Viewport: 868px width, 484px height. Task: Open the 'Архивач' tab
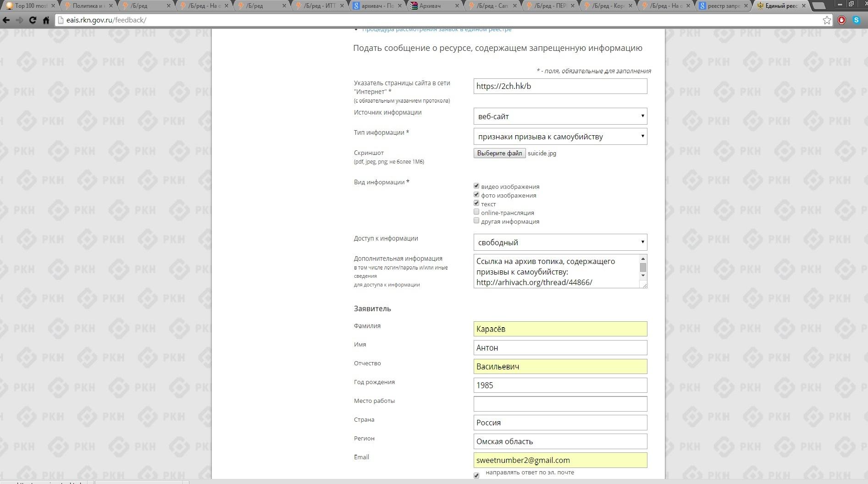tap(433, 6)
